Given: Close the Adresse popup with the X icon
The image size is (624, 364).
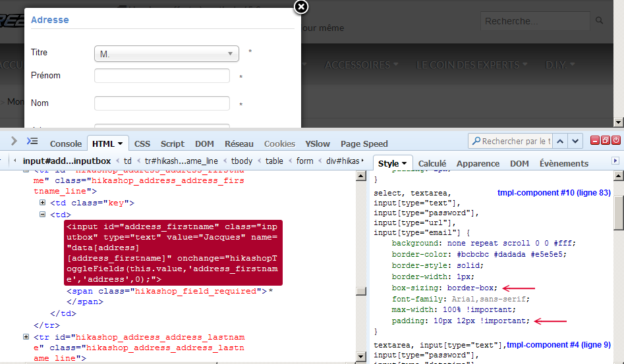Looking at the screenshot, I should 301,7.
